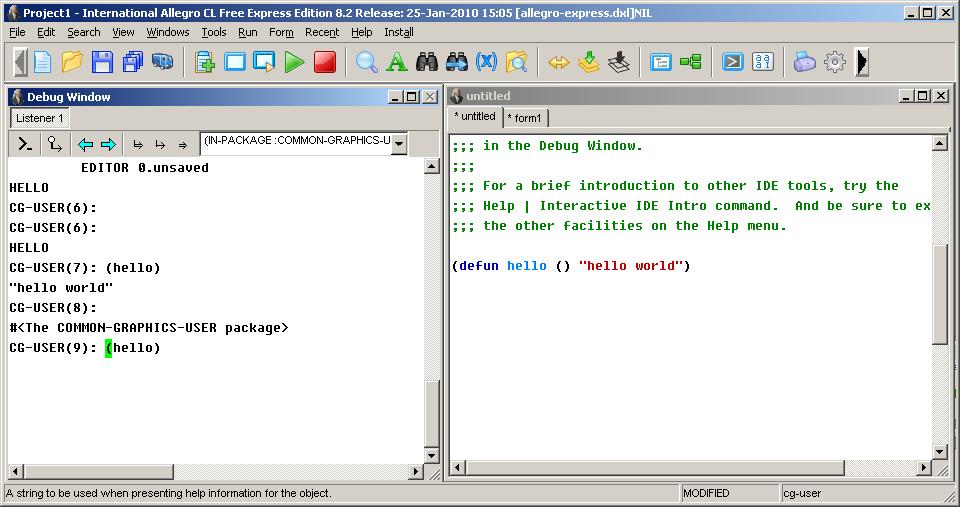Click the green tree diagram icon
The width and height of the screenshot is (960, 507).
[x=691, y=62]
